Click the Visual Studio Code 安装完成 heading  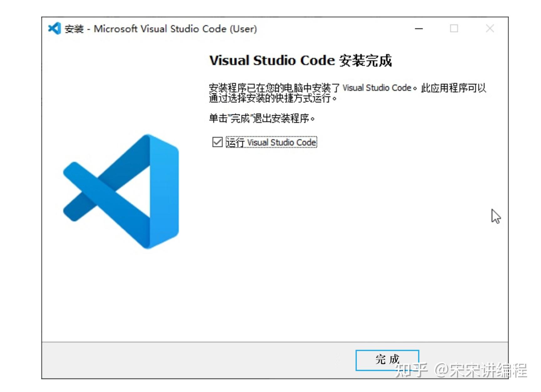pos(302,60)
